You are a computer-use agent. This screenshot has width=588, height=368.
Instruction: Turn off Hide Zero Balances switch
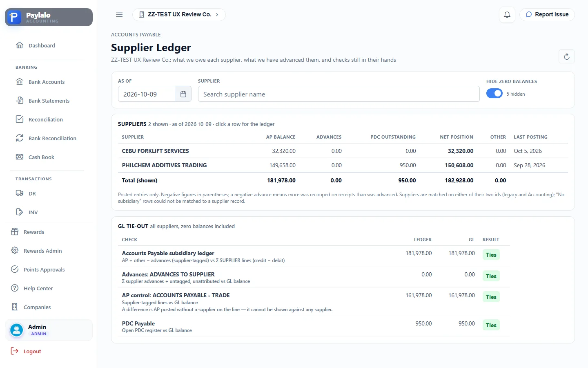[x=494, y=94]
